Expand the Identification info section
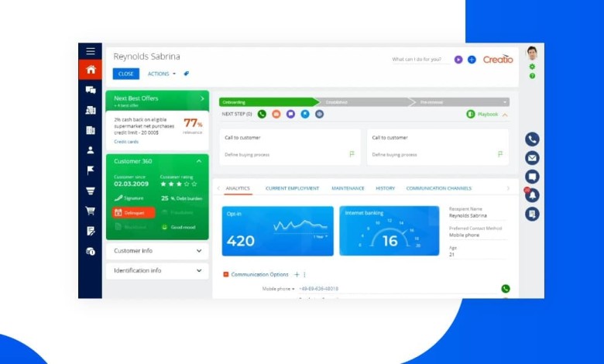 pyautogui.click(x=157, y=271)
